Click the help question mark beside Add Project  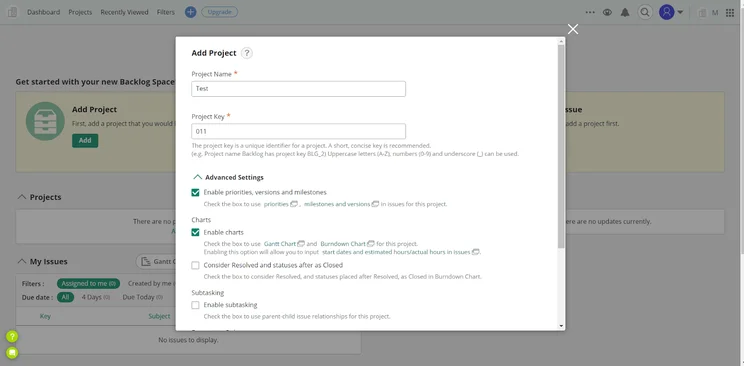(x=247, y=53)
